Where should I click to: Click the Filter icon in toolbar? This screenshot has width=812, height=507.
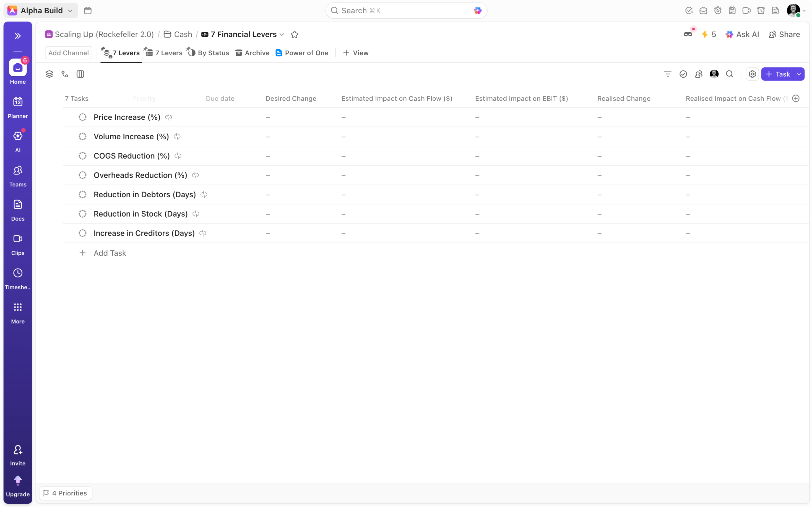coord(667,74)
